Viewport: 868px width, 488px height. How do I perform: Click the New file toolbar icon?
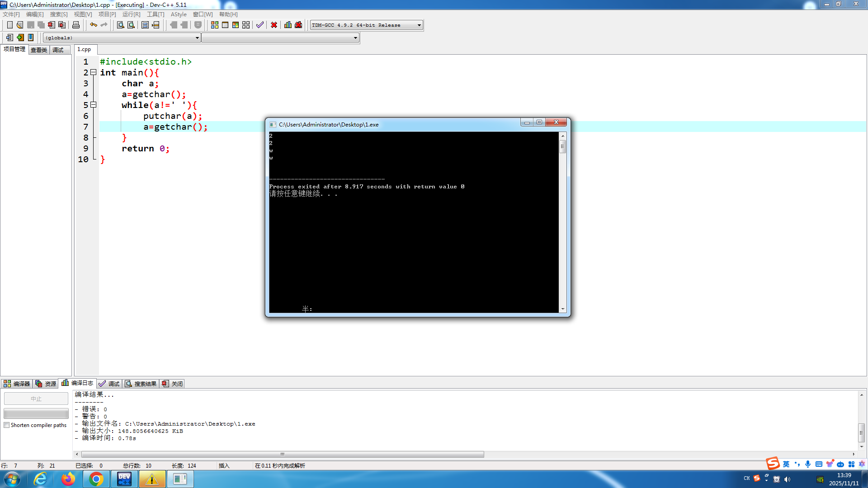(x=9, y=25)
